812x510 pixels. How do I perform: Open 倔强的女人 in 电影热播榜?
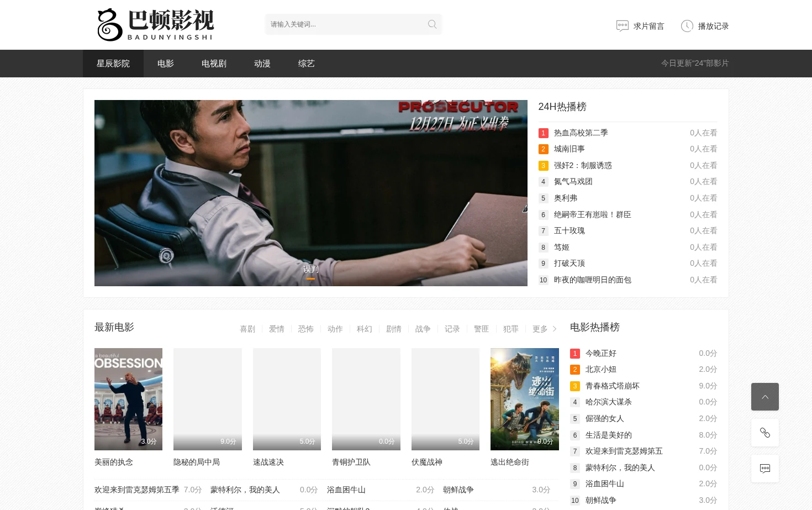pos(605,418)
